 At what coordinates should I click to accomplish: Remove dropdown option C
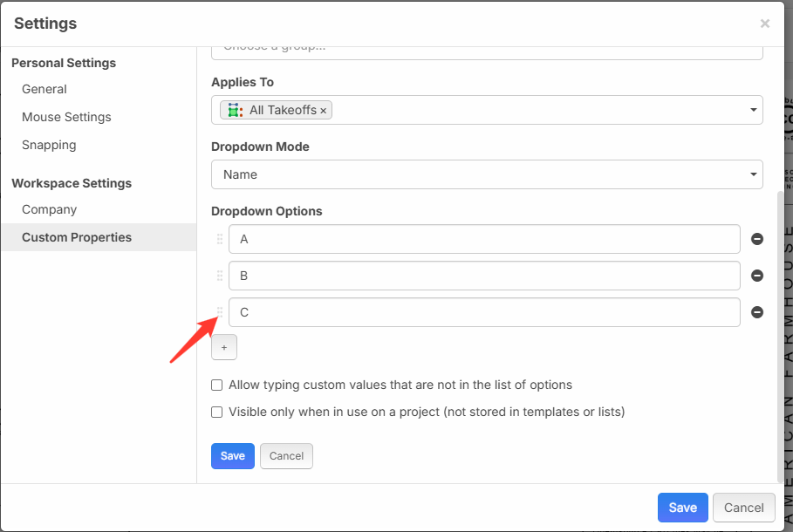[x=757, y=312]
